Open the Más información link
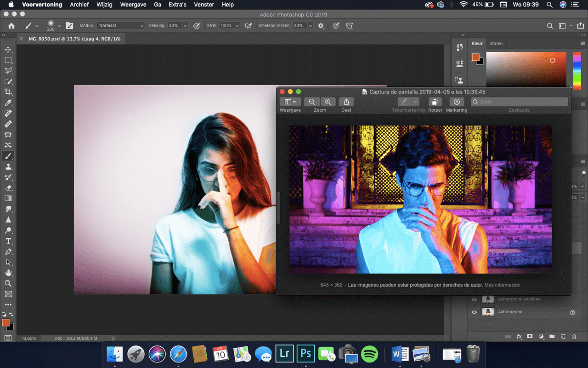 pyautogui.click(x=503, y=285)
